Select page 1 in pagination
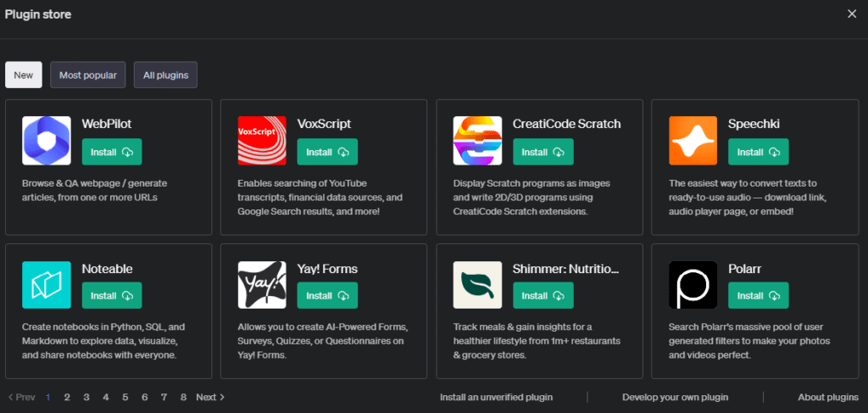Image resolution: width=868 pixels, height=413 pixels. point(48,397)
